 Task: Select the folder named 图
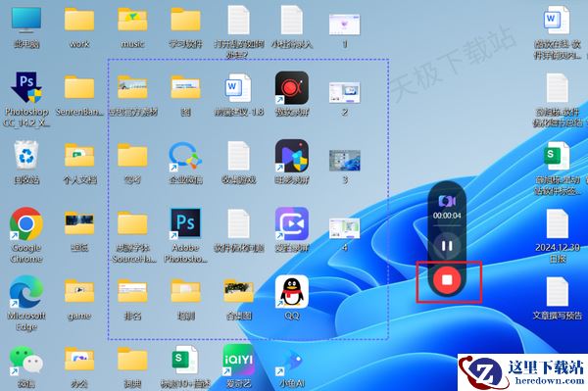point(185,87)
